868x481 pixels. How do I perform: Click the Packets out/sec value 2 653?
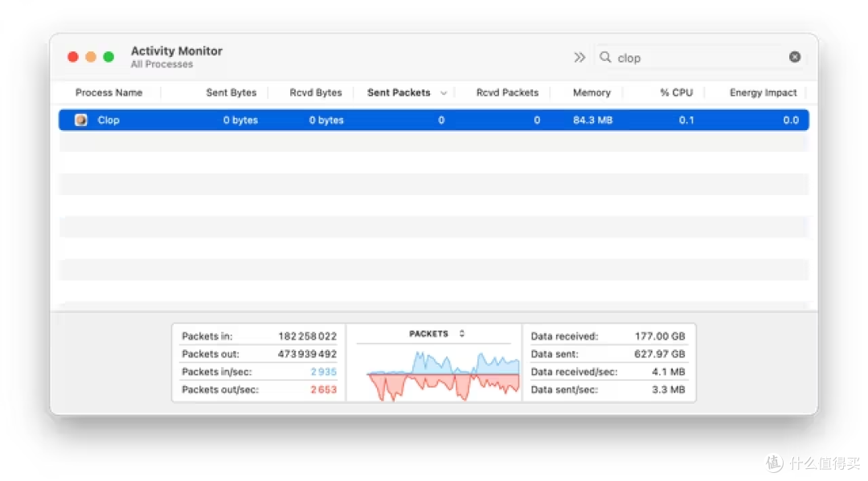[323, 389]
